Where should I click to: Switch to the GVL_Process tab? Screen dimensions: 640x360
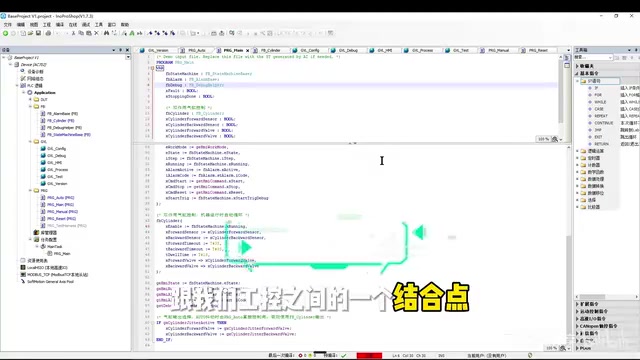[422, 51]
